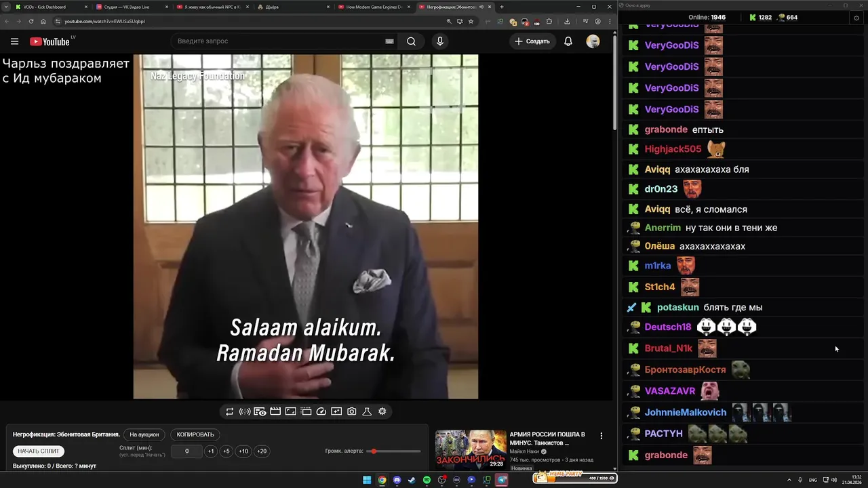Click НАЧАТЬ СПЛИТ button
868x488 pixels.
coord(39,451)
